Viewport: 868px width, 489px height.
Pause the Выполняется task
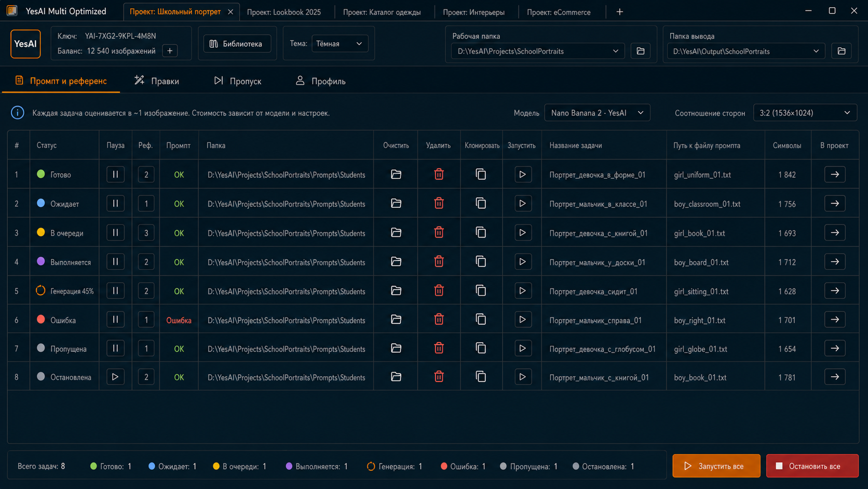115,262
